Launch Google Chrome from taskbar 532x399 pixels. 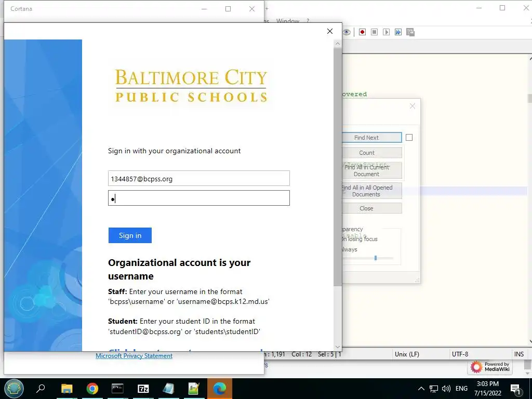click(92, 389)
